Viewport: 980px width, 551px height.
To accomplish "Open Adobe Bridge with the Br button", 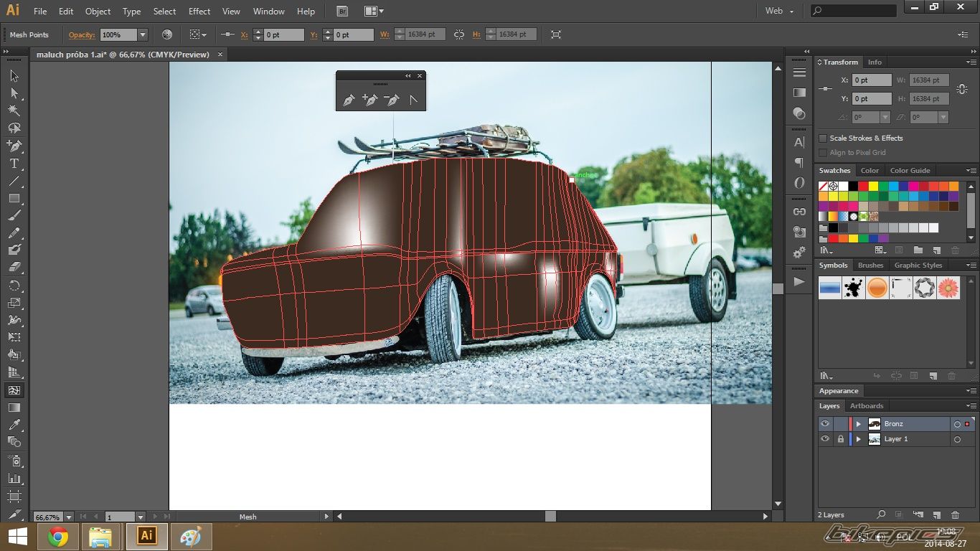I will click(x=342, y=11).
